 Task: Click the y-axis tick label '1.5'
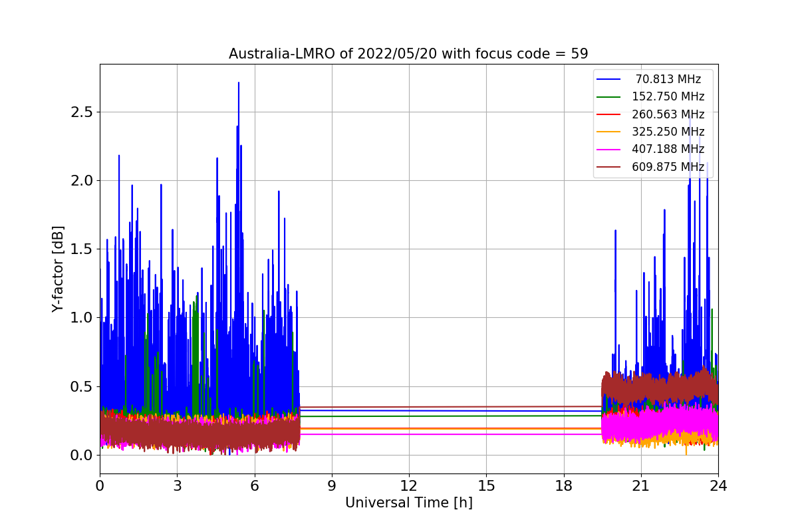coord(80,249)
